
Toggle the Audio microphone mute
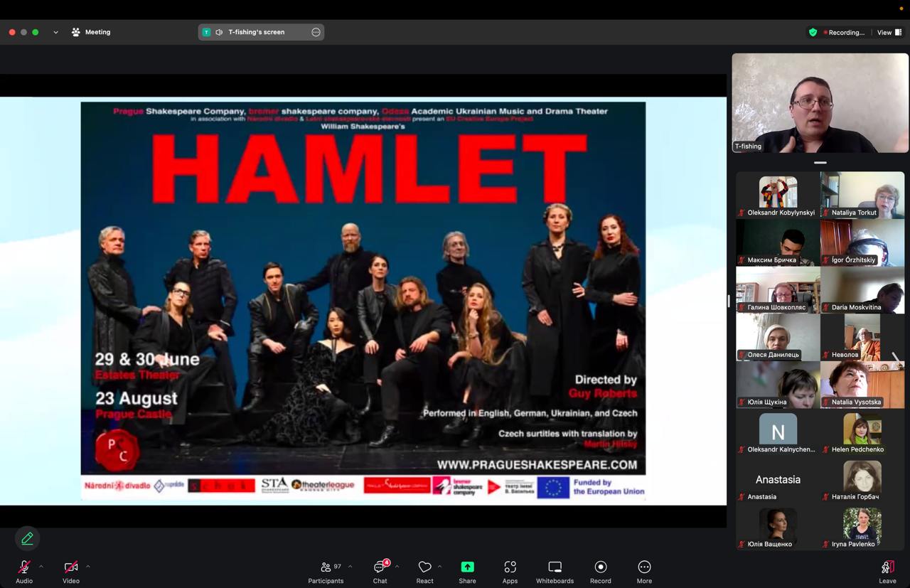24,567
